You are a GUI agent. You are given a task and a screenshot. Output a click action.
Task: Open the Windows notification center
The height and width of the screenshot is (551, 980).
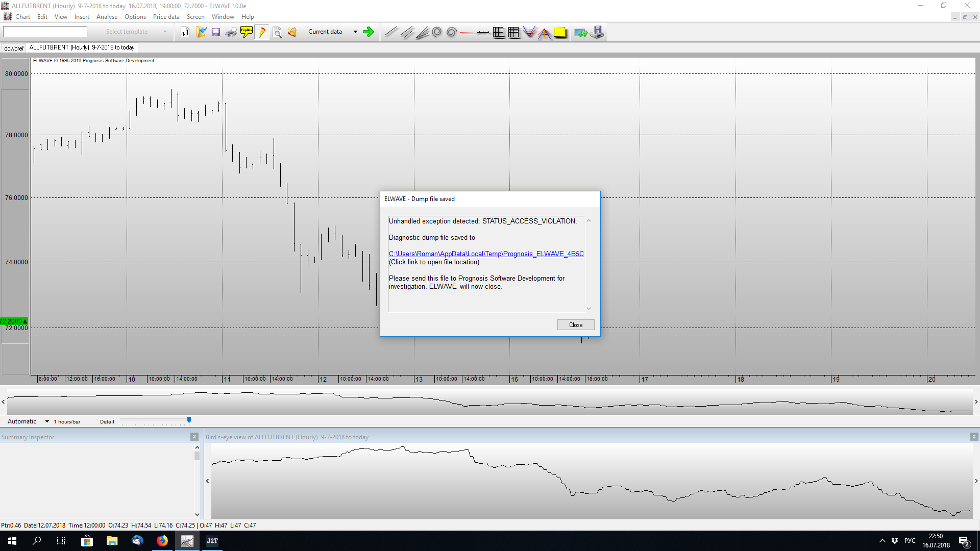tap(964, 541)
